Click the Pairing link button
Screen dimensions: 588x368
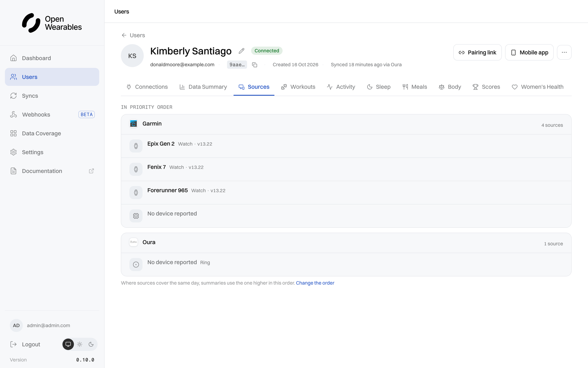[x=477, y=52]
